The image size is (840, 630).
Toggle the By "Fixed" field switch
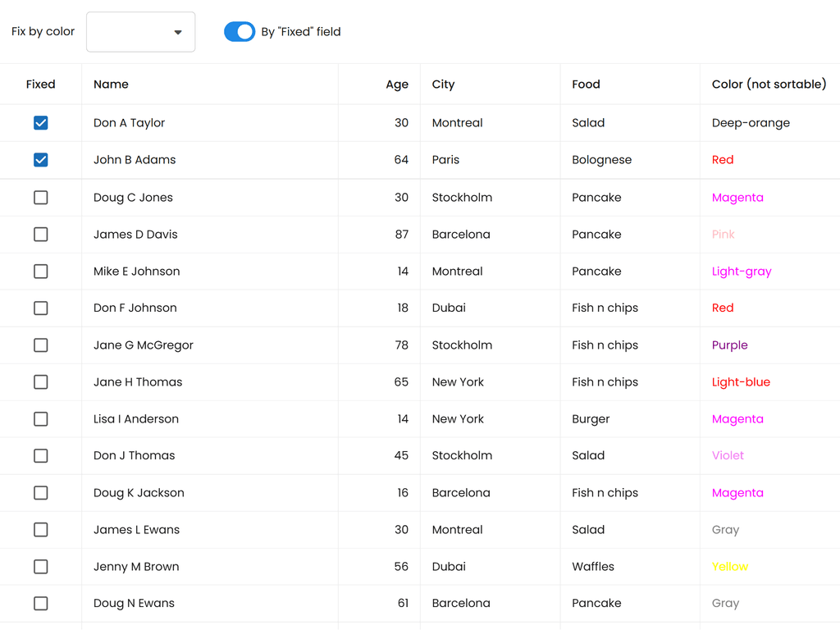(x=240, y=32)
